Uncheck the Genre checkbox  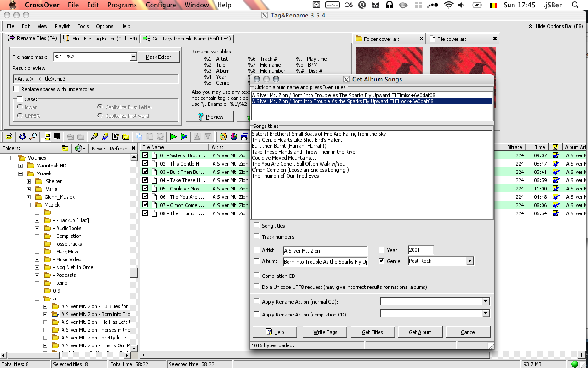pyautogui.click(x=383, y=261)
